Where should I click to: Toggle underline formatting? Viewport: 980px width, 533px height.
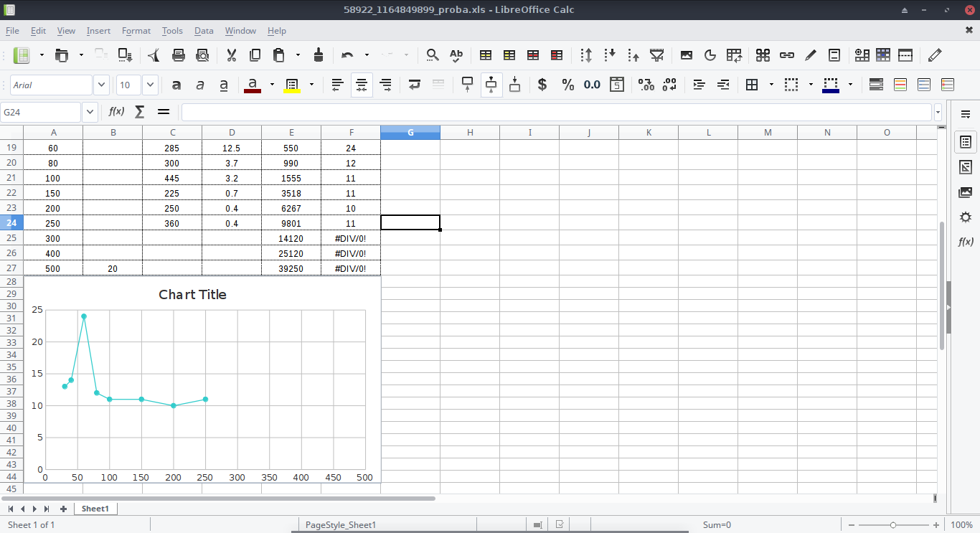224,85
